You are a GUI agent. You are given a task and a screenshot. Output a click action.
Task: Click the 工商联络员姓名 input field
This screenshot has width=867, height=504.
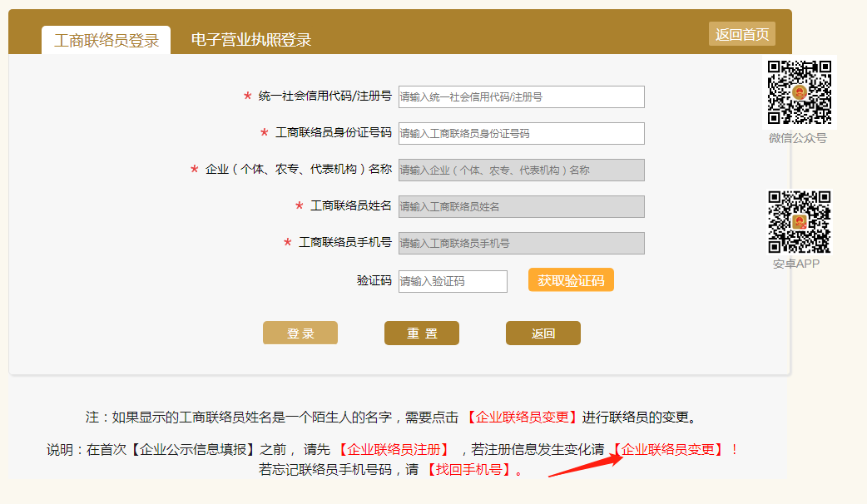522,206
